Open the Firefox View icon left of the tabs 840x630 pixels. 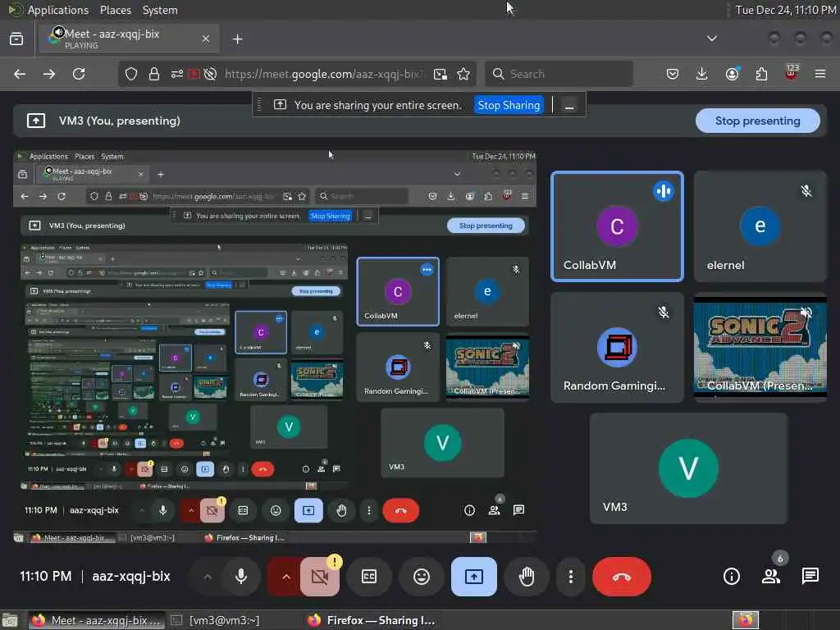point(16,39)
